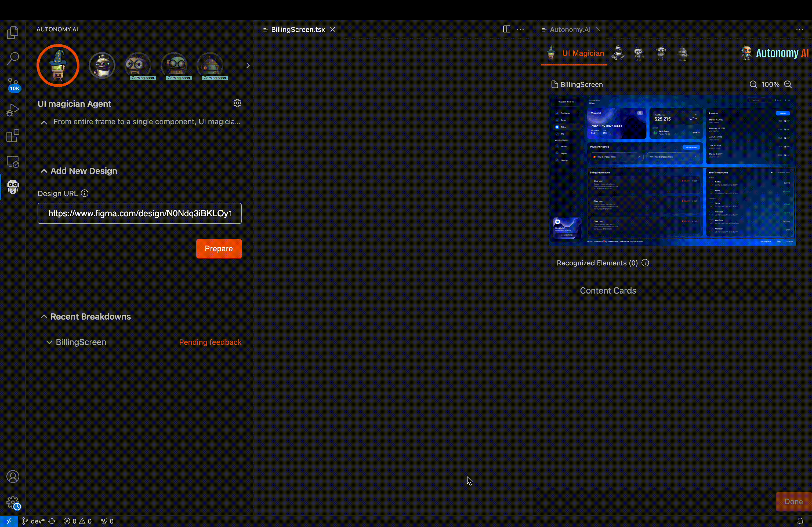The width and height of the screenshot is (812, 527).
Task: Click the Content Cards element card
Action: (684, 290)
